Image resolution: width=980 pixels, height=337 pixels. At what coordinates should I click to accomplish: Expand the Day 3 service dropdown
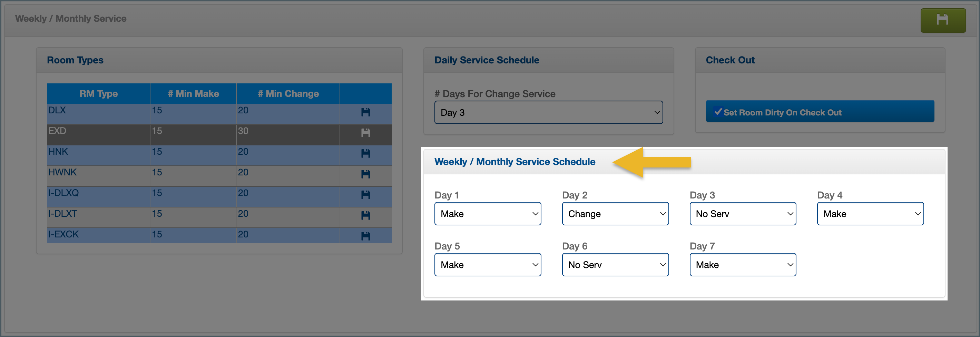[x=743, y=214]
